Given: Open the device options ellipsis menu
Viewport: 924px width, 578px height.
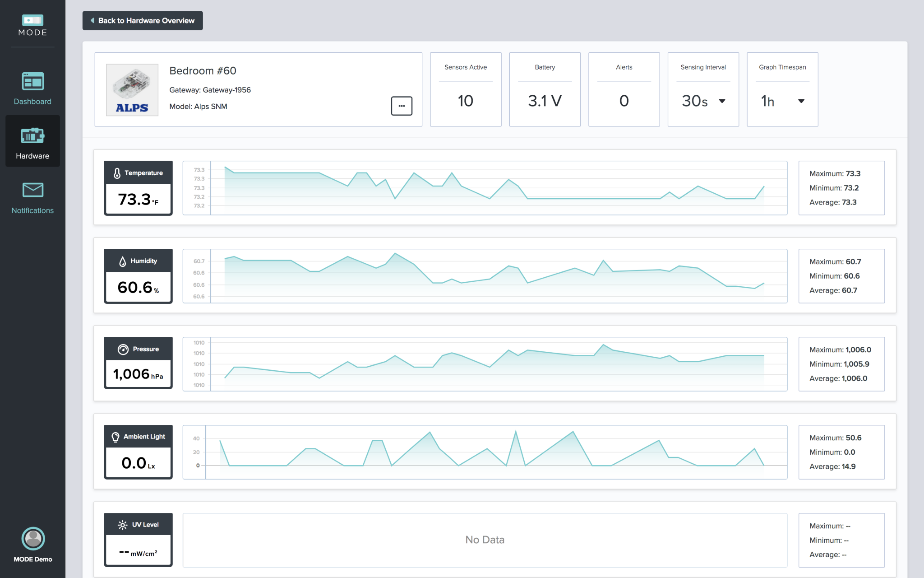Looking at the screenshot, I should (x=401, y=106).
